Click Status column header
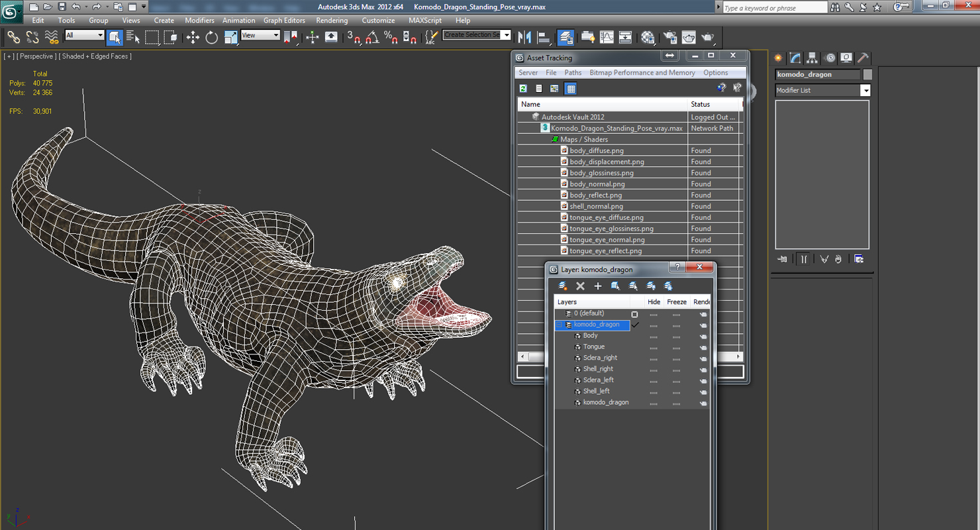The height and width of the screenshot is (530, 980). 714,104
